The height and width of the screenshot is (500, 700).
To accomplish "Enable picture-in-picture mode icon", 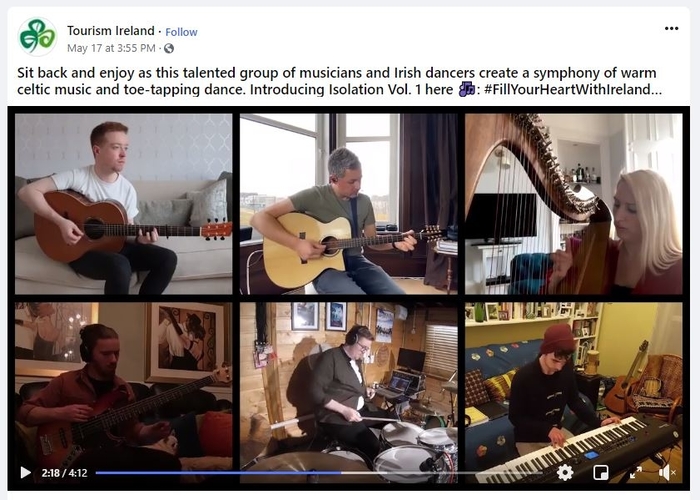I will pos(600,472).
